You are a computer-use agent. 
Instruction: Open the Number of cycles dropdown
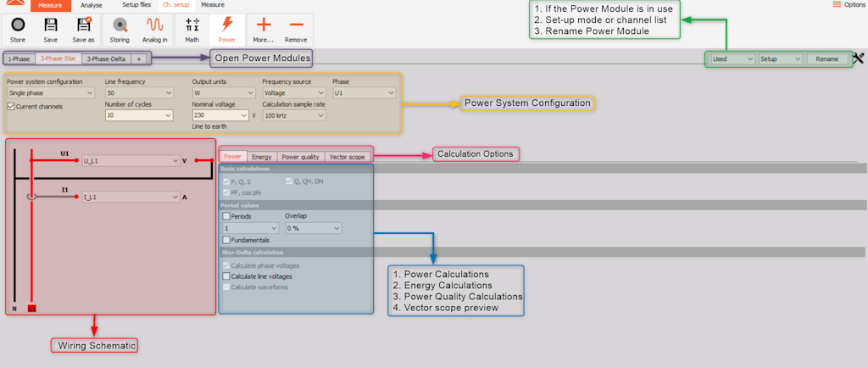pos(139,115)
